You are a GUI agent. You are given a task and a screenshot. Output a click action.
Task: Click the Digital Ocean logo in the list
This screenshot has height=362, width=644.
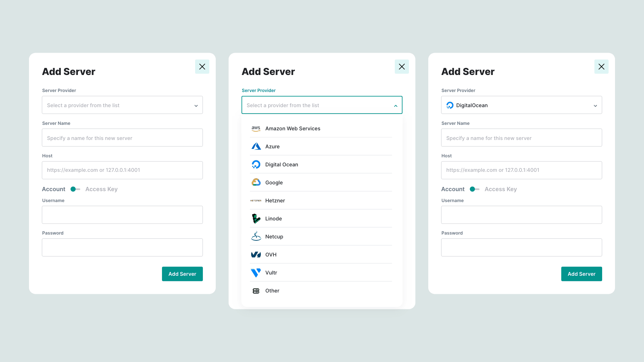coord(256,164)
